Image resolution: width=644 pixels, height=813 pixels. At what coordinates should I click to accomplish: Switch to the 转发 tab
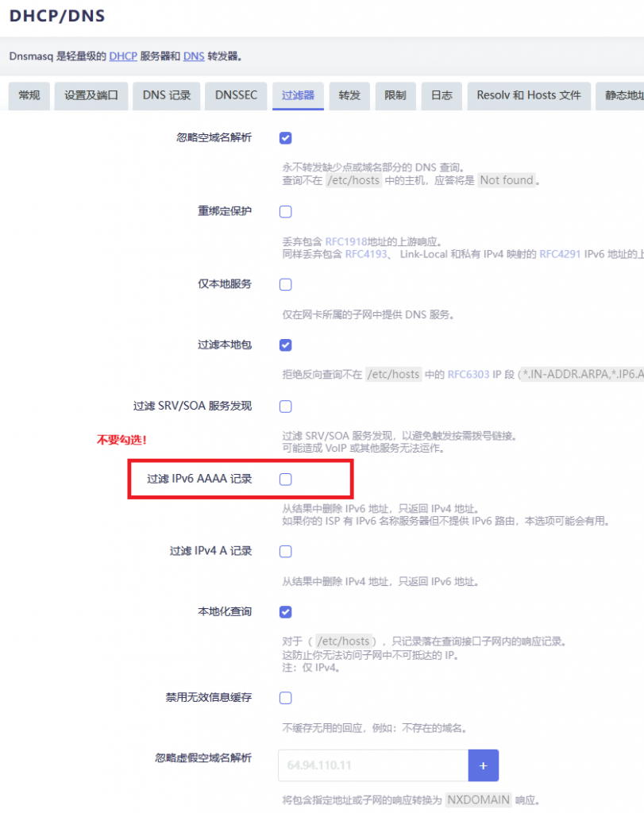coord(349,95)
